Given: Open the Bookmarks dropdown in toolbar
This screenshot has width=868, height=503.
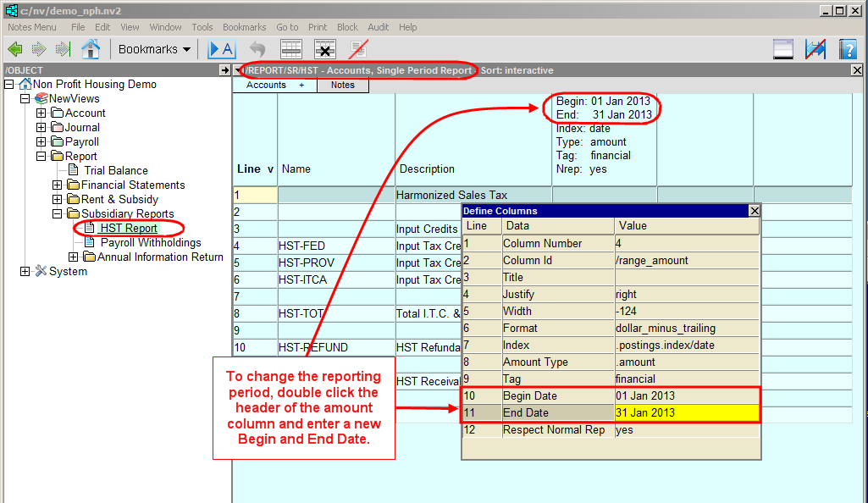Looking at the screenshot, I should point(154,49).
